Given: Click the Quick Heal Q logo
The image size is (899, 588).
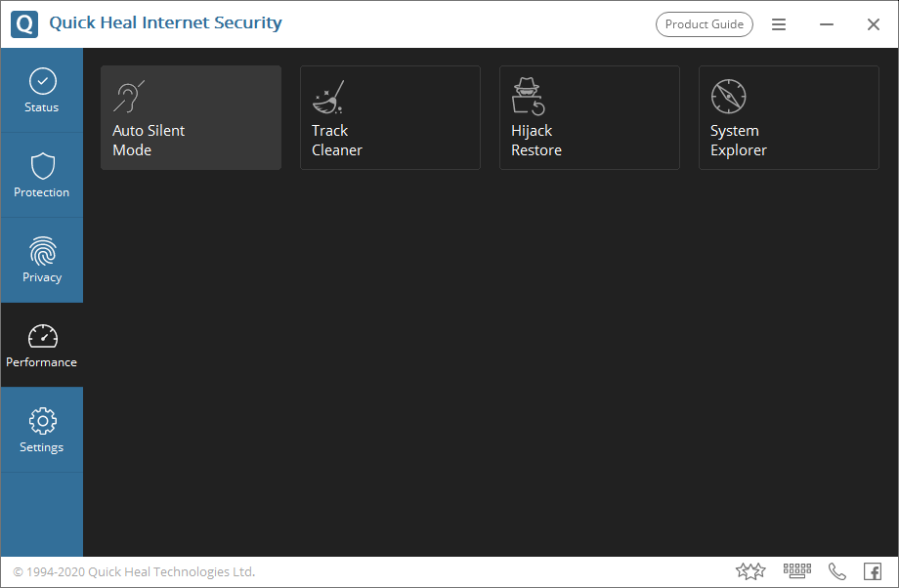Looking at the screenshot, I should coord(24,23).
